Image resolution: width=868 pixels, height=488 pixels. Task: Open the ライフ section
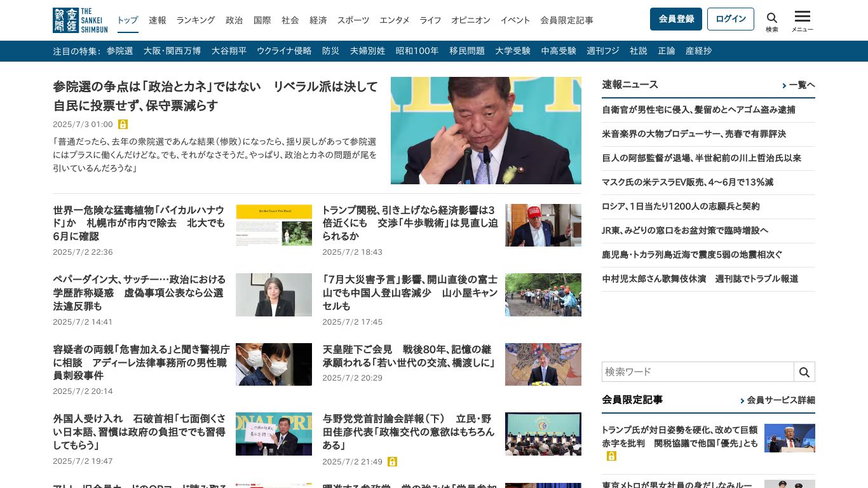430,20
